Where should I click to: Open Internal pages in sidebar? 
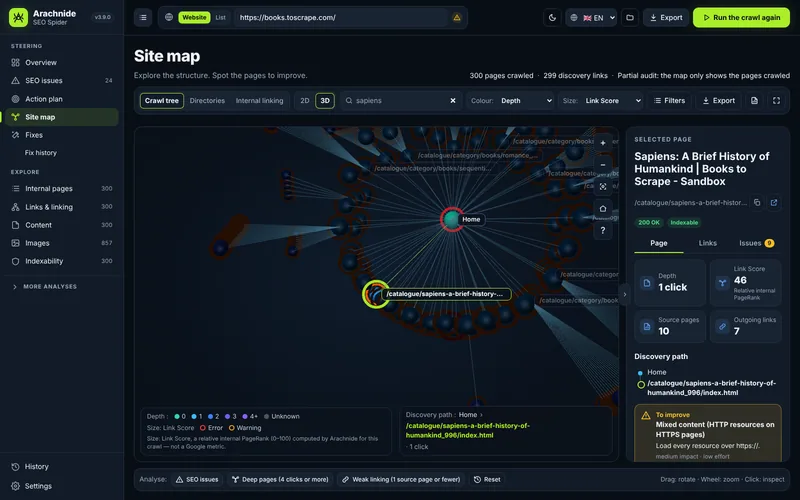point(61,188)
